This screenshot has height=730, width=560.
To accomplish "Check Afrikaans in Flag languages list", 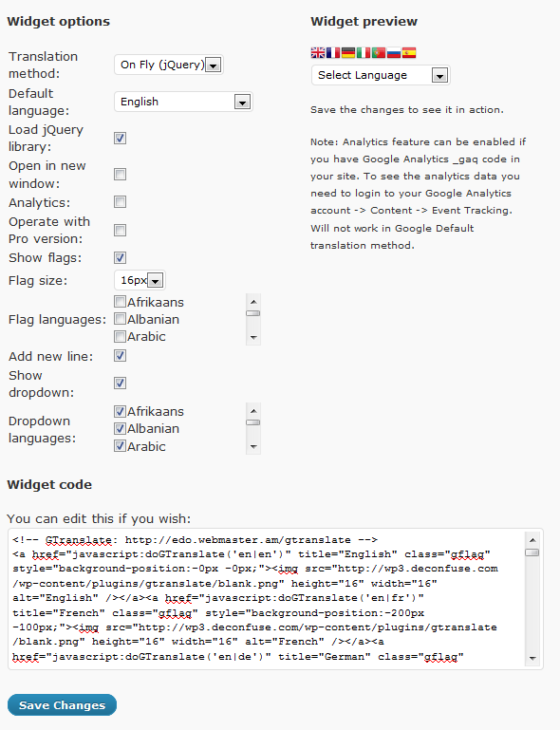I will coord(121,302).
